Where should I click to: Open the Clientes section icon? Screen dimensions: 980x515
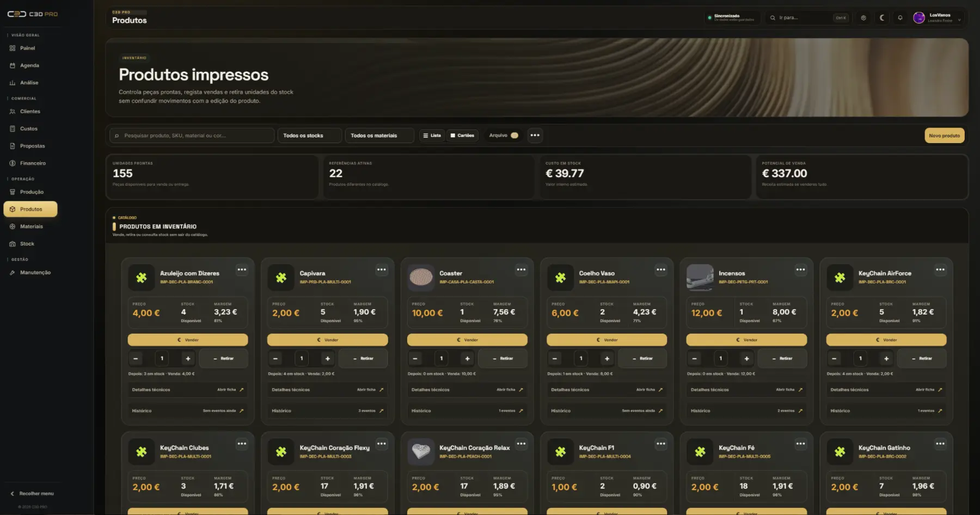(x=13, y=112)
